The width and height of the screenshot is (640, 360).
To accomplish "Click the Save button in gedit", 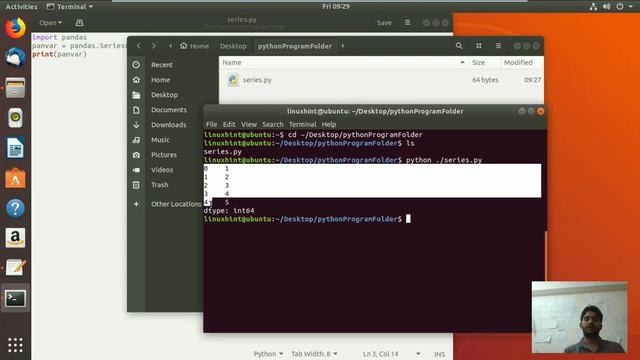I will pos(384,23).
